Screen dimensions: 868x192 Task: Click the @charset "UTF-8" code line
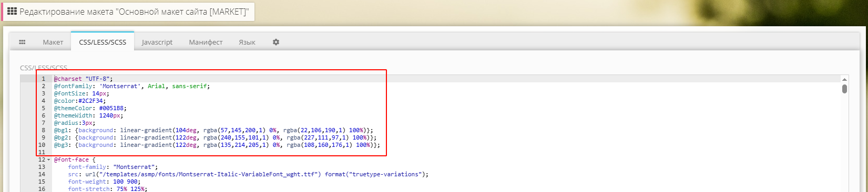pyautogui.click(x=83, y=79)
